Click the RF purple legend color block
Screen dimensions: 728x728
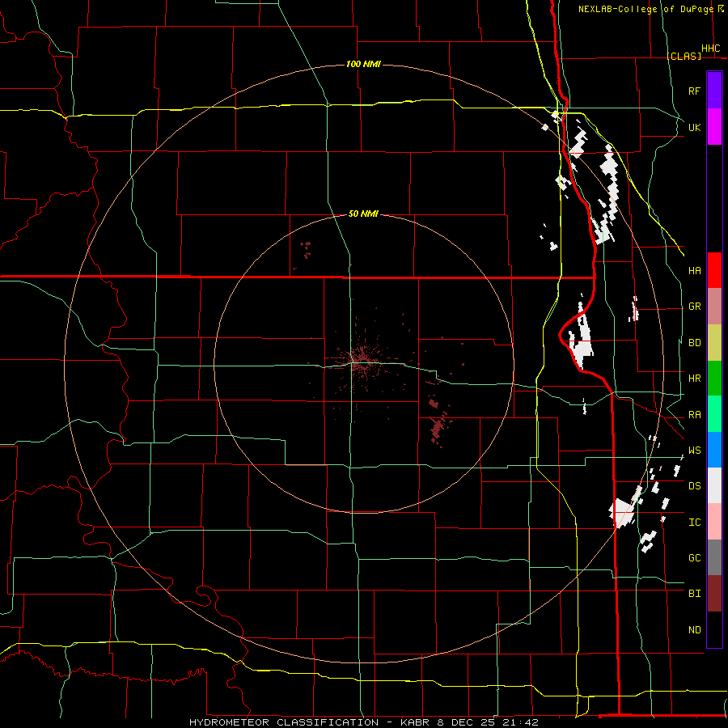coord(714,91)
